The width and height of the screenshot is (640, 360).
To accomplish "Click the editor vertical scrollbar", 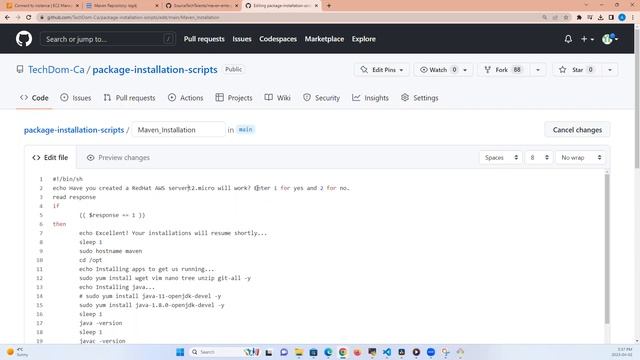I will pos(607,249).
